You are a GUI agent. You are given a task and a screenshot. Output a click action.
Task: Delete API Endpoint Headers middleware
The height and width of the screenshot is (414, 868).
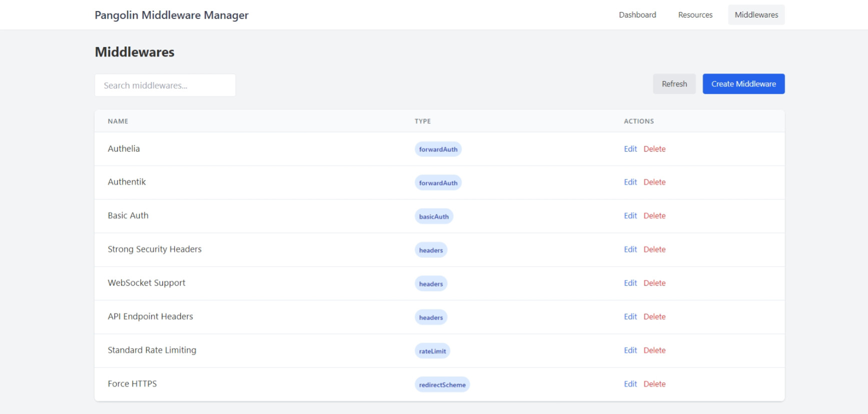(654, 317)
